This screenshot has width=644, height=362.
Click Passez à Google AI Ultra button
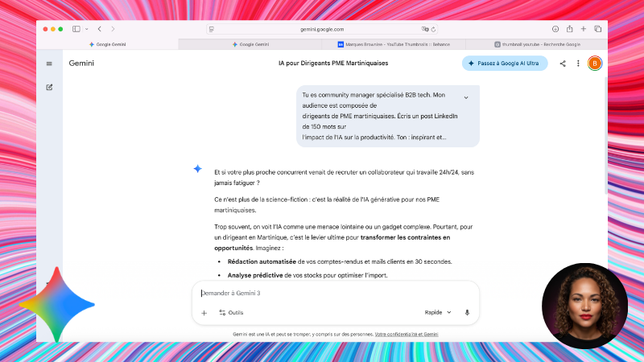tap(505, 63)
